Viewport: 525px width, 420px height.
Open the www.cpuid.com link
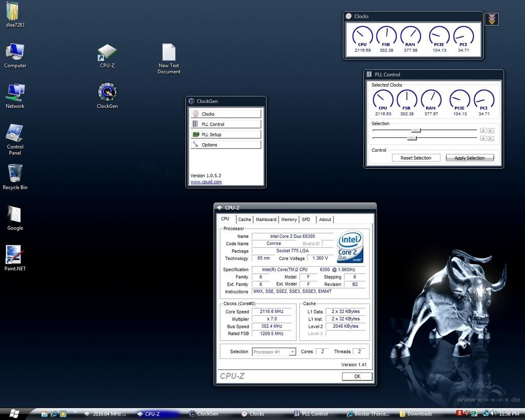[206, 182]
